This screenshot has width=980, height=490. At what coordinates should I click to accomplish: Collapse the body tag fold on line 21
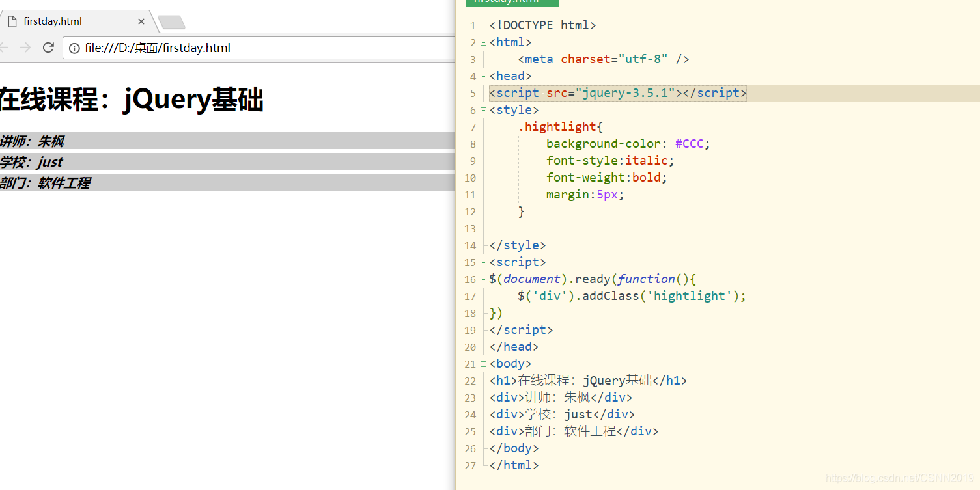pyautogui.click(x=483, y=364)
